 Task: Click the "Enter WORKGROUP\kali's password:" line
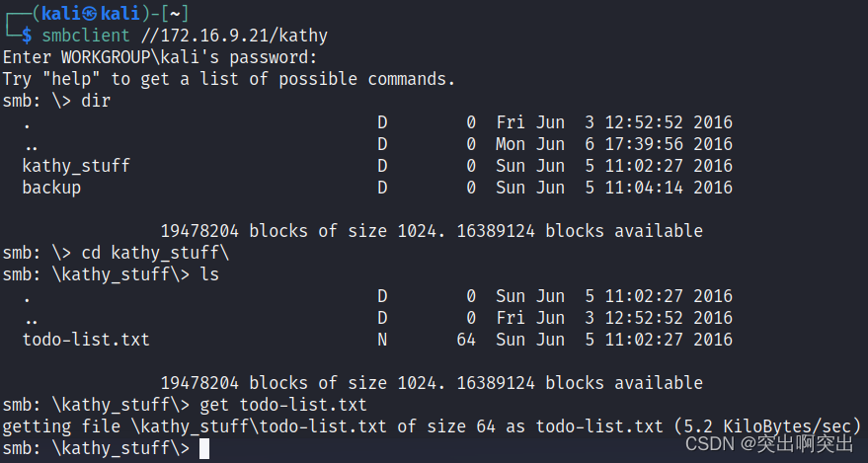160,57
